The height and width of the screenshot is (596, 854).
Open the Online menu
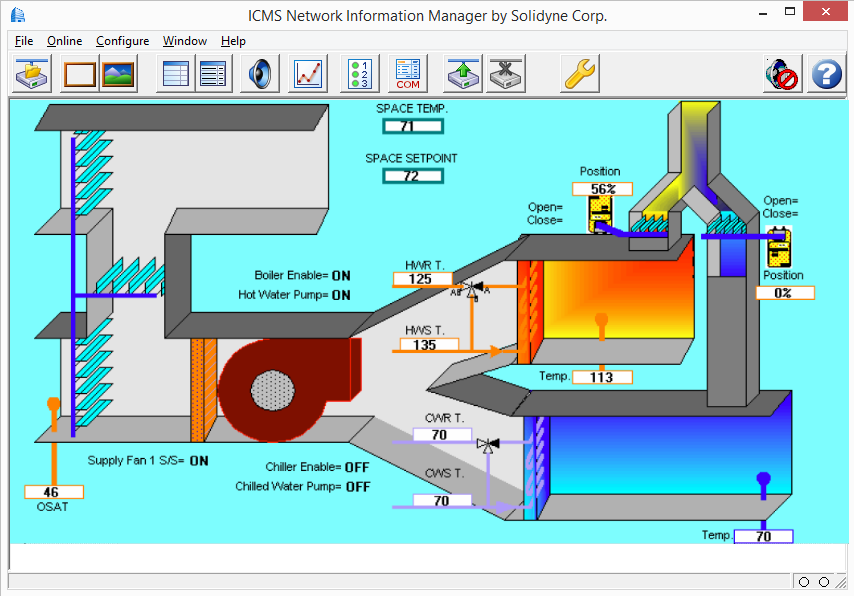(64, 41)
